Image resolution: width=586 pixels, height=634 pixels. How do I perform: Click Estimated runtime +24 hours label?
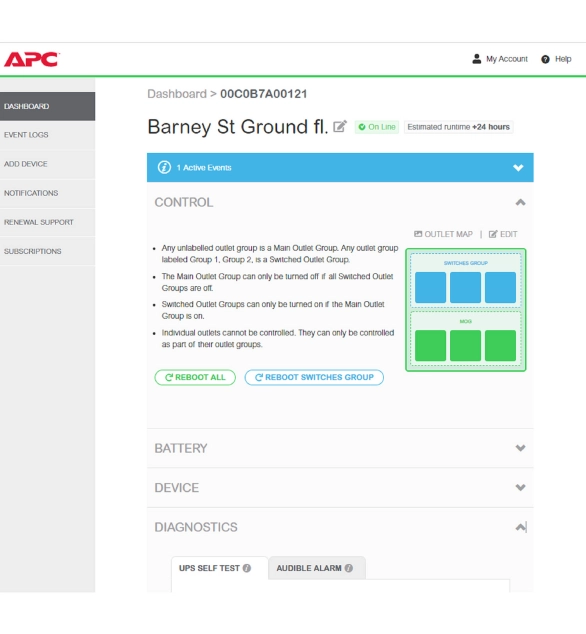point(458,127)
